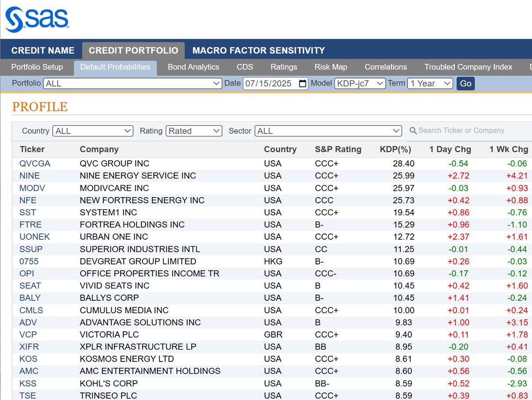Screen dimensions: 532x400
Task: Click the GBR country cell
Action: click(273, 334)
